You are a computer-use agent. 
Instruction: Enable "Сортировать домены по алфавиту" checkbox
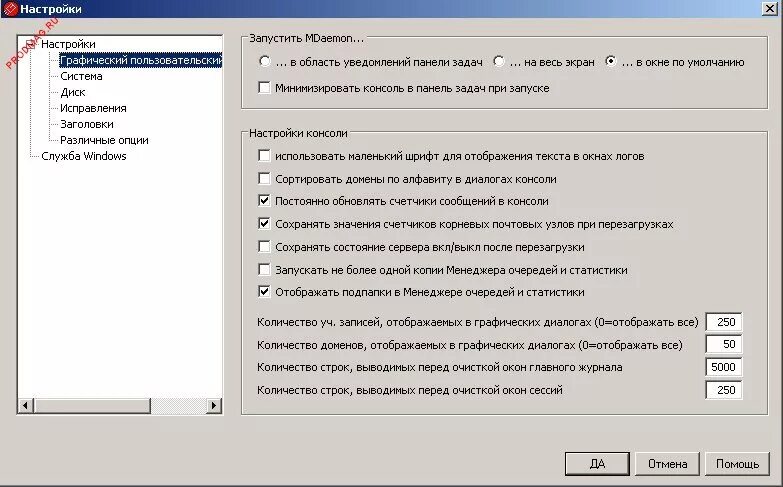click(264, 178)
